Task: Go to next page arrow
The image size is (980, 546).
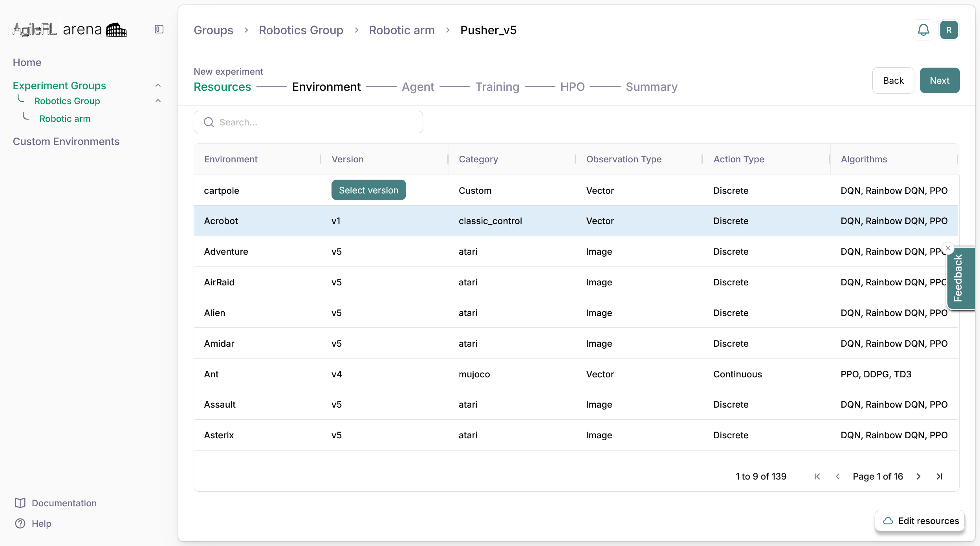Action: (918, 476)
